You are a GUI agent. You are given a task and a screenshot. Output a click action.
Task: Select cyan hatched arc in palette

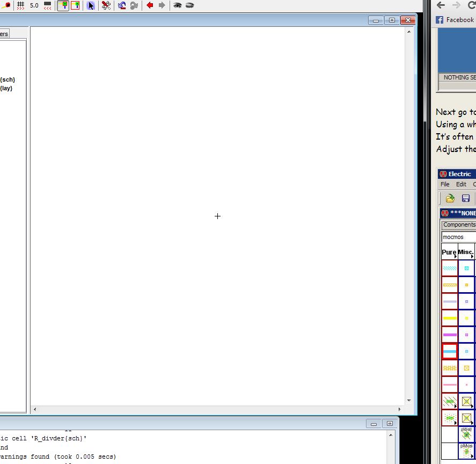point(450,269)
